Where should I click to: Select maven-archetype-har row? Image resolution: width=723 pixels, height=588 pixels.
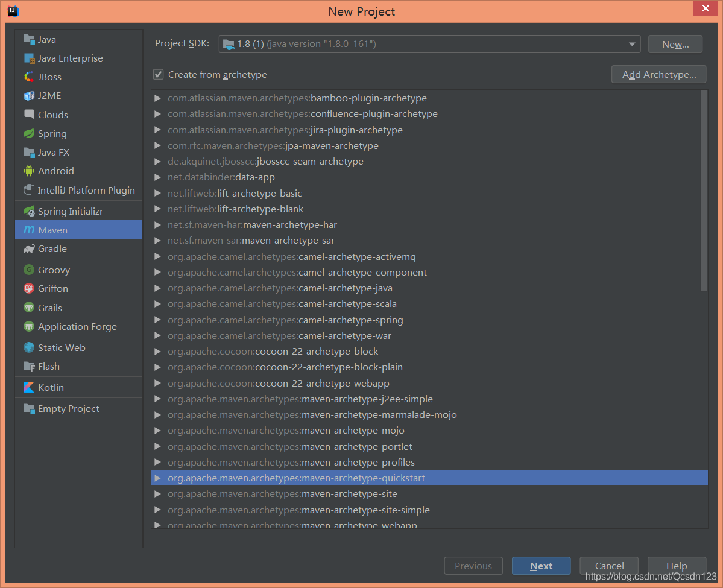point(429,224)
